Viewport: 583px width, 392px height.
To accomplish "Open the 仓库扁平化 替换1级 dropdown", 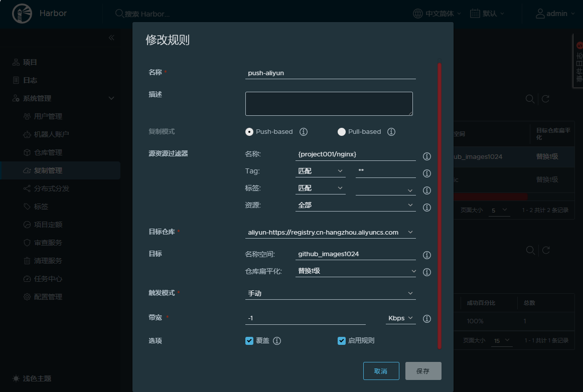I will [x=355, y=271].
